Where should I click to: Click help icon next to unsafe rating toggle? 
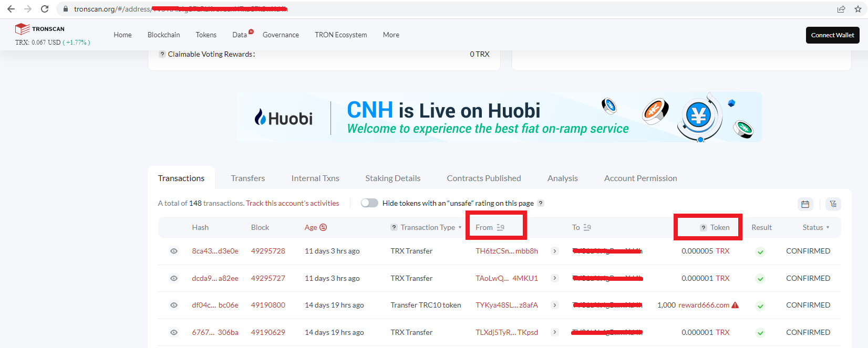[541, 203]
